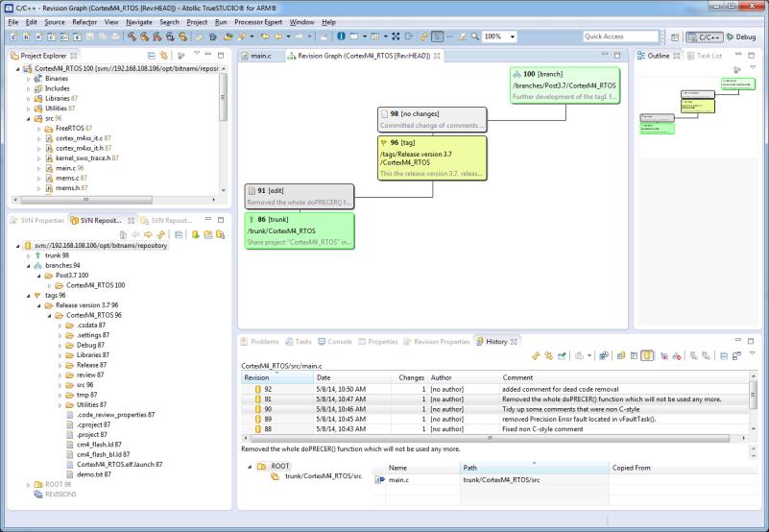Click the Comment column header

pos(518,377)
